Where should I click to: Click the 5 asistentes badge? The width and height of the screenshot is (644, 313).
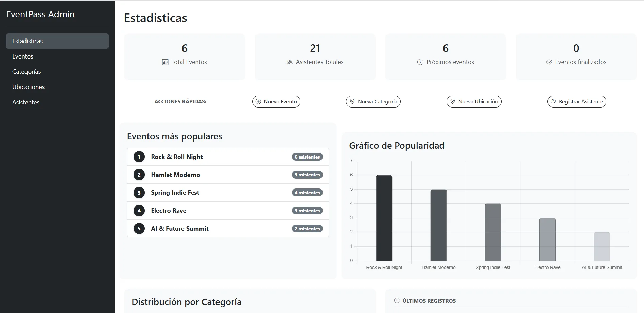coord(307,175)
